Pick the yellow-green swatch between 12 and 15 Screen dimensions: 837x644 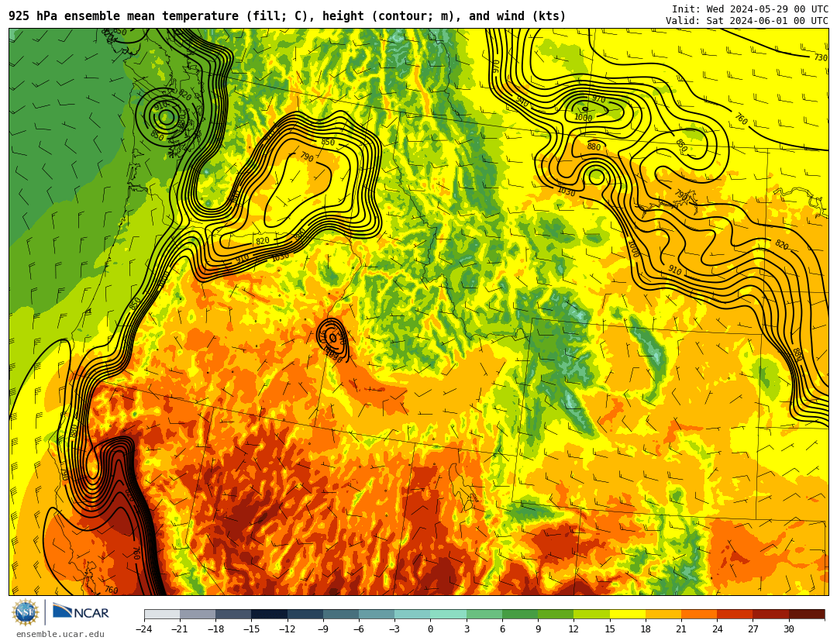pyautogui.click(x=591, y=614)
